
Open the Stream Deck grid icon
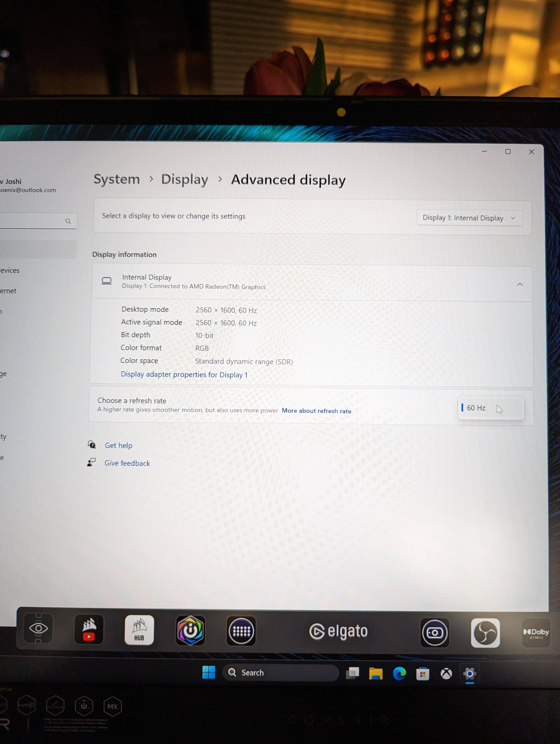[x=241, y=631]
